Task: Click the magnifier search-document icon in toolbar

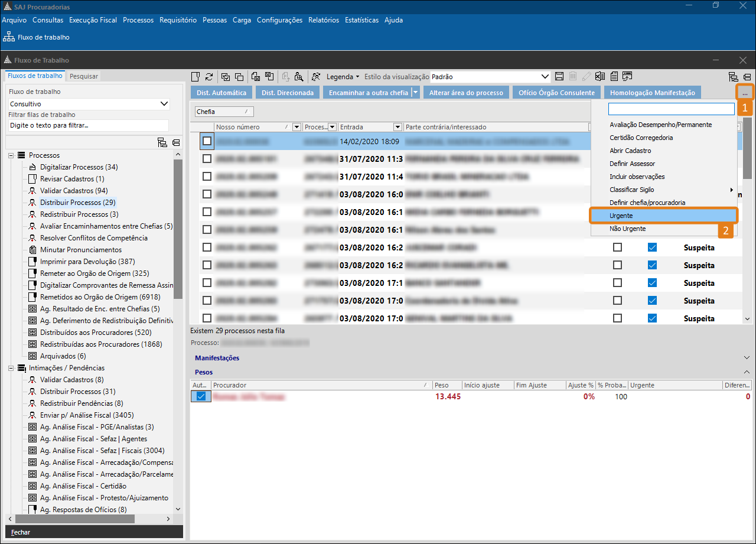Action: pos(299,76)
